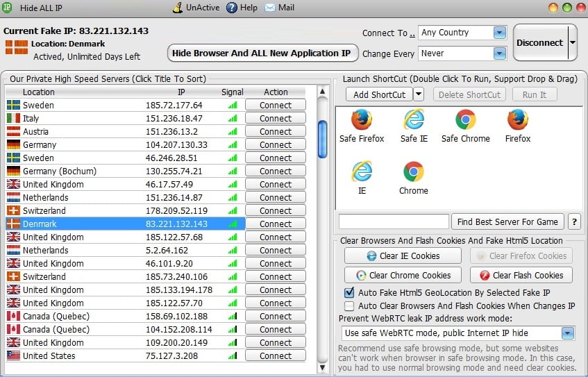The height and width of the screenshot is (377, 588).
Task: Select the IP 185.73.240.106 row
Action: click(x=126, y=276)
